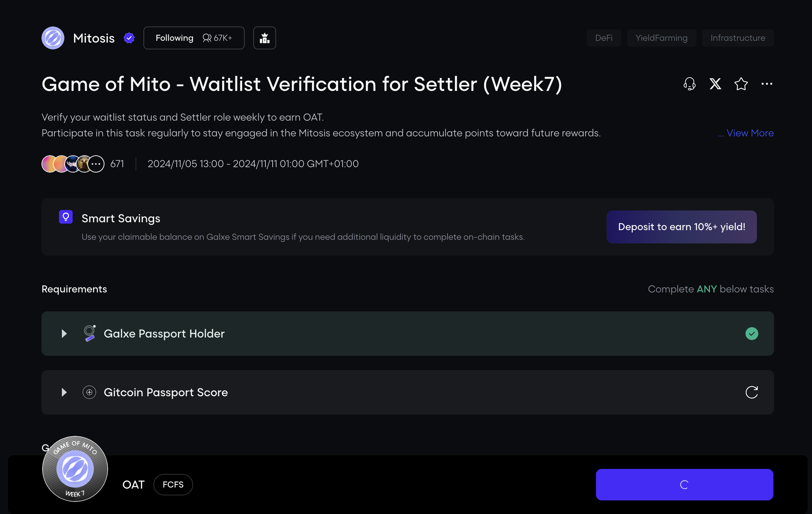Expand the Galxe Passport Holder requirement
Viewport: 812px width, 514px height.
[64, 334]
